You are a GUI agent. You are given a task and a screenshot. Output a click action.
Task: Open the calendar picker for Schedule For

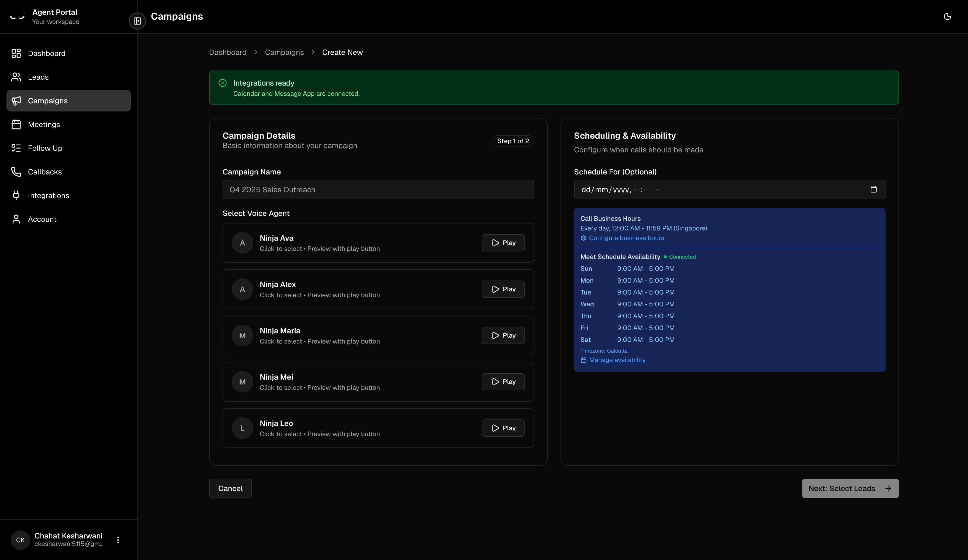click(x=873, y=189)
